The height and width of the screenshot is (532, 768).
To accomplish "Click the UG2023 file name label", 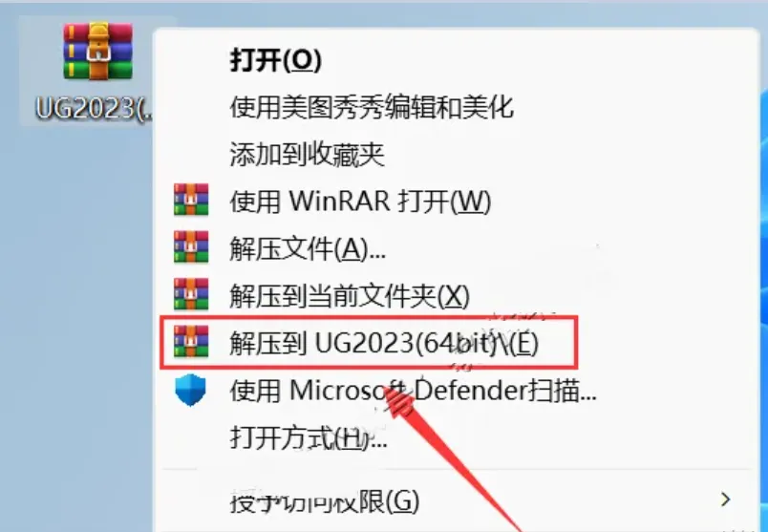I will (x=95, y=108).
